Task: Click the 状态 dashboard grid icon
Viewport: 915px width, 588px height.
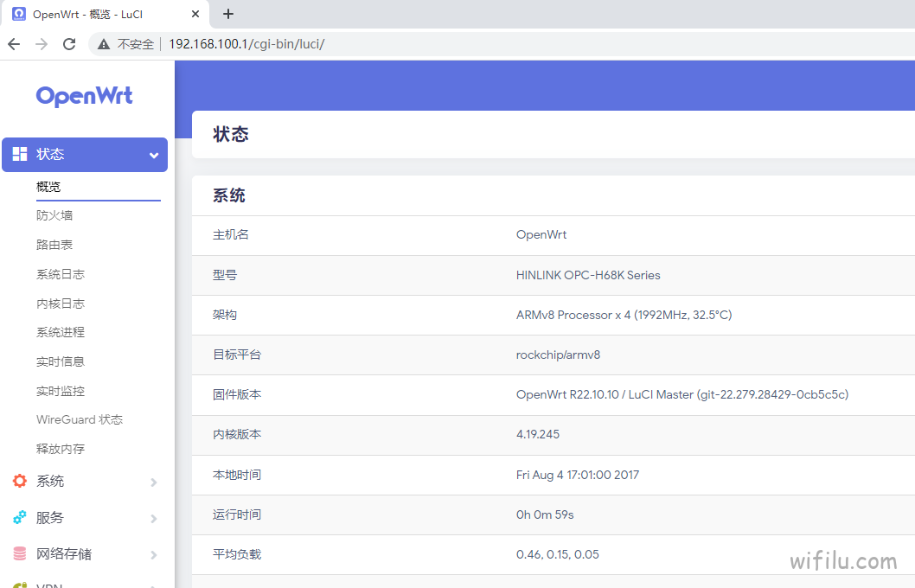Action: point(20,154)
